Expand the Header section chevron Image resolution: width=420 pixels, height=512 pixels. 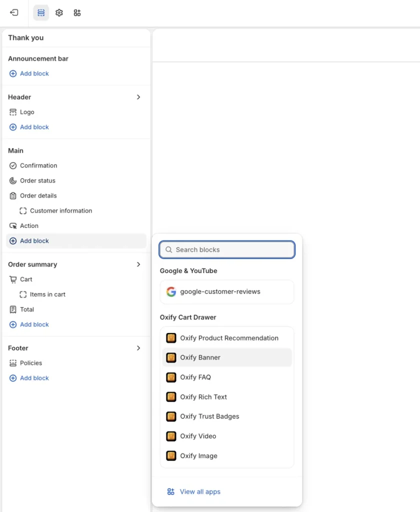(x=138, y=97)
